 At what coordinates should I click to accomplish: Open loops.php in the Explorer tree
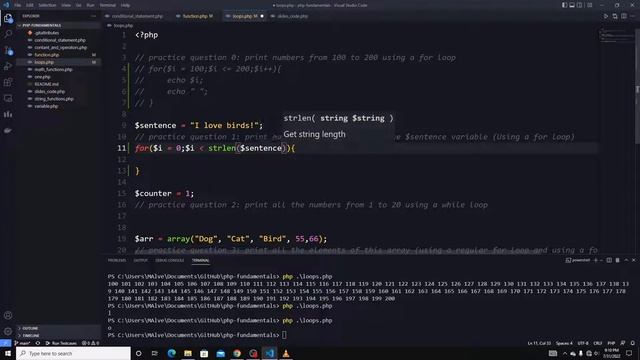point(58,62)
